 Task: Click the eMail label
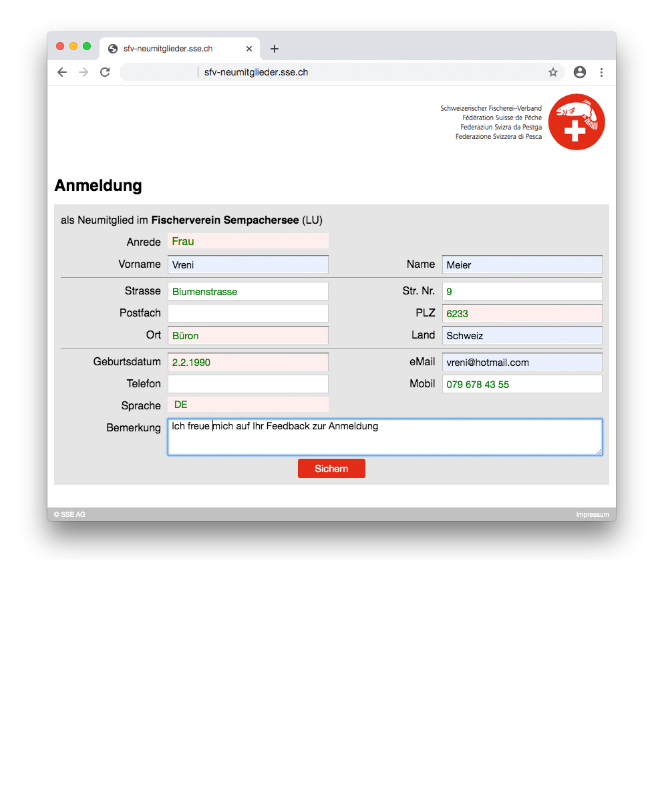pyautogui.click(x=422, y=362)
